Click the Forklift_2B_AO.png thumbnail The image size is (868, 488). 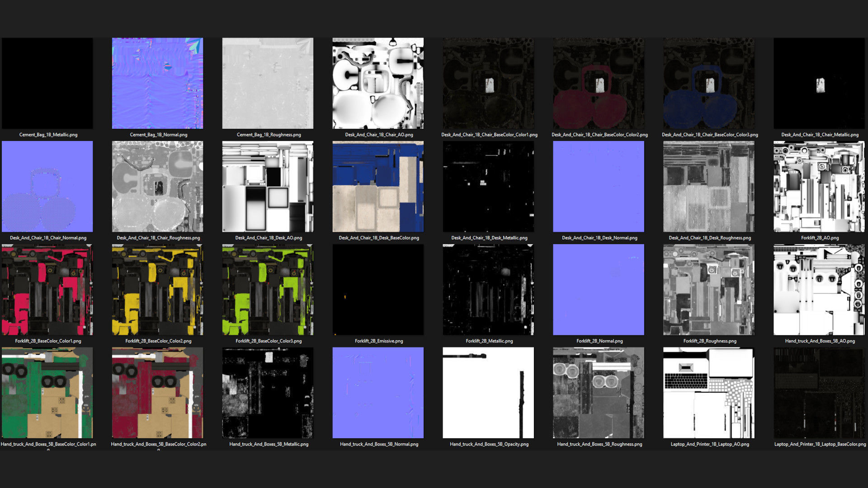pos(819,186)
